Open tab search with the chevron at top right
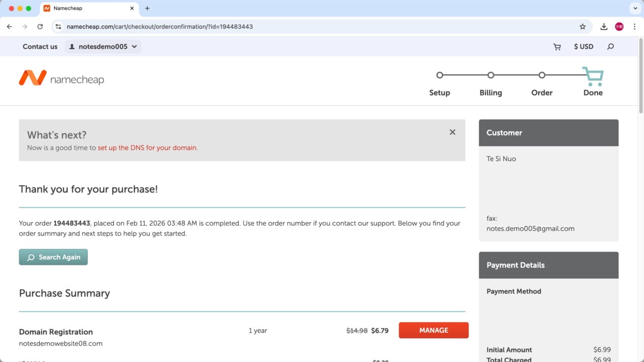The image size is (644, 362). 635,8
